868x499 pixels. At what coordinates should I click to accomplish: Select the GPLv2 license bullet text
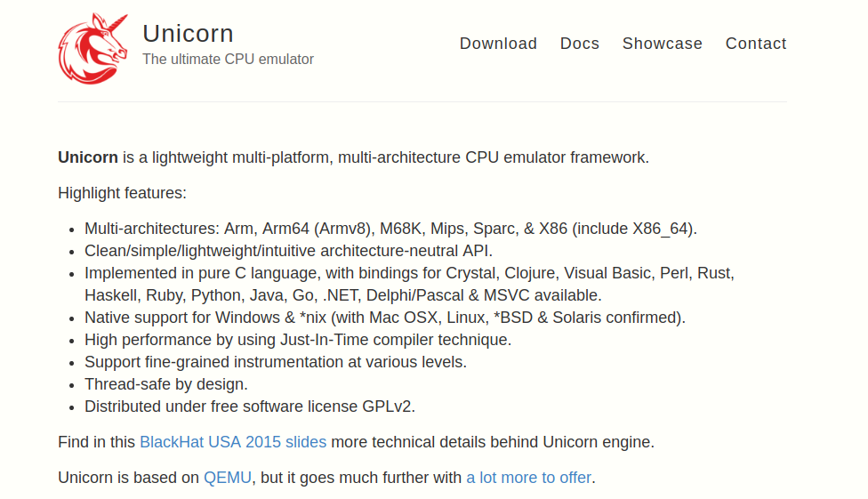point(249,406)
